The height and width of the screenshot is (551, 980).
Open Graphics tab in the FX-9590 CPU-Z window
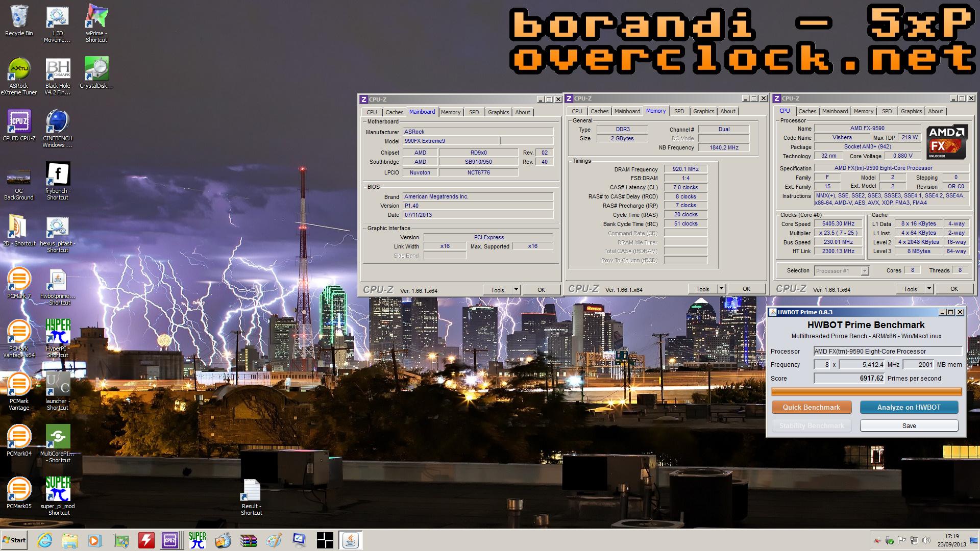click(x=911, y=111)
